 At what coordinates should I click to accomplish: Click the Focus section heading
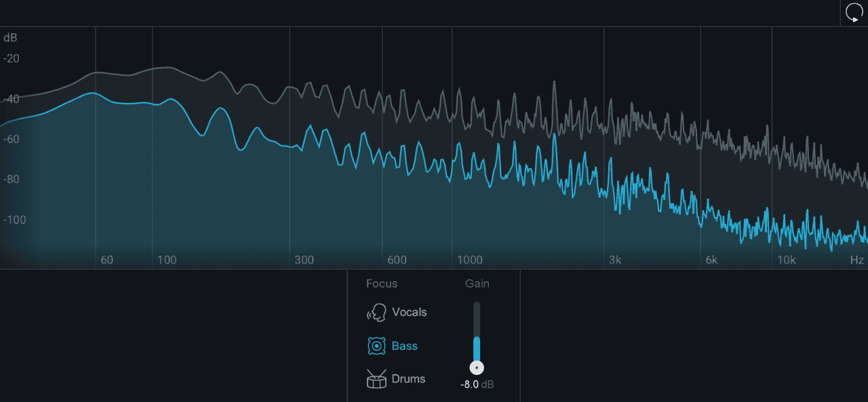click(x=382, y=283)
